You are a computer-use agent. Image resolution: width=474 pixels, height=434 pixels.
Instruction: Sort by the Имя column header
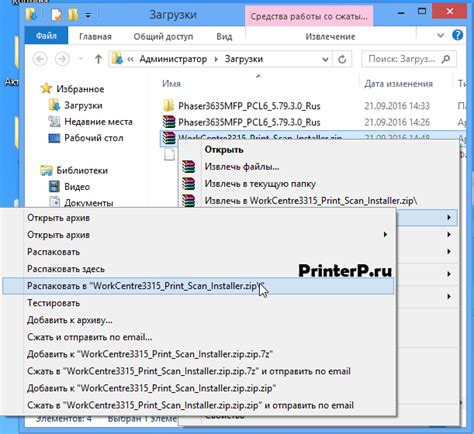[171, 83]
